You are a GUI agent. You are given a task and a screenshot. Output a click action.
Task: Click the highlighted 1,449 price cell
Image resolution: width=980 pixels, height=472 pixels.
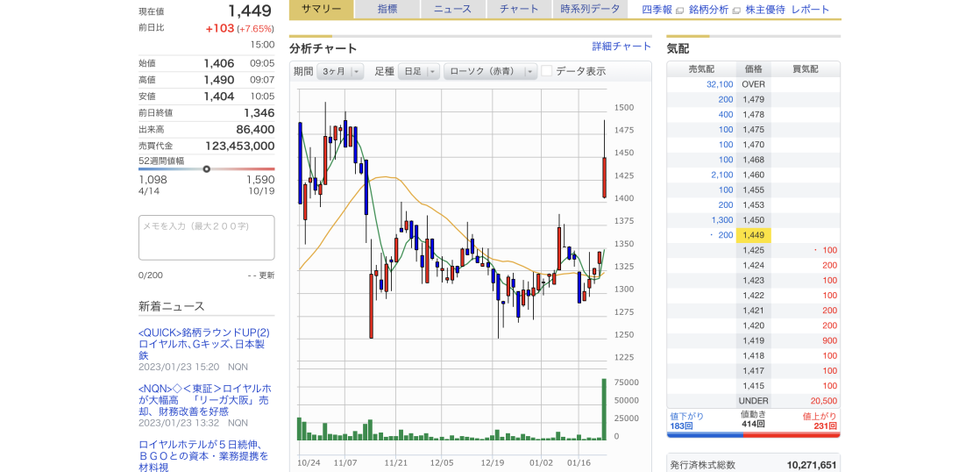click(x=753, y=235)
